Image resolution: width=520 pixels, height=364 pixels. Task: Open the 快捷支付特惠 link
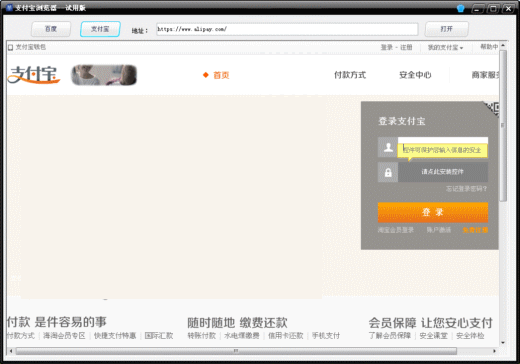[x=115, y=335]
